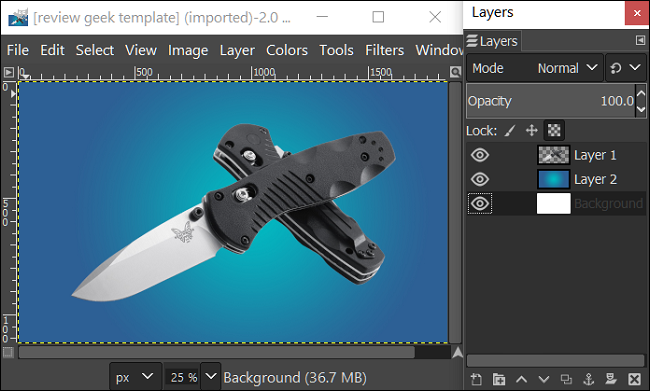The width and height of the screenshot is (650, 391).
Task: Lock pixels with the paintbrush lock icon
Action: [510, 131]
